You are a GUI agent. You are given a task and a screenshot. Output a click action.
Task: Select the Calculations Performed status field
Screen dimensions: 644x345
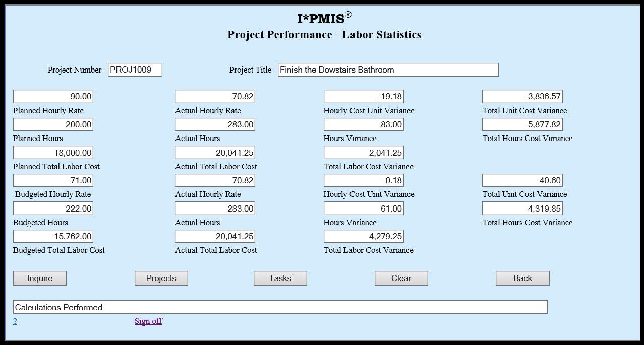coord(280,307)
